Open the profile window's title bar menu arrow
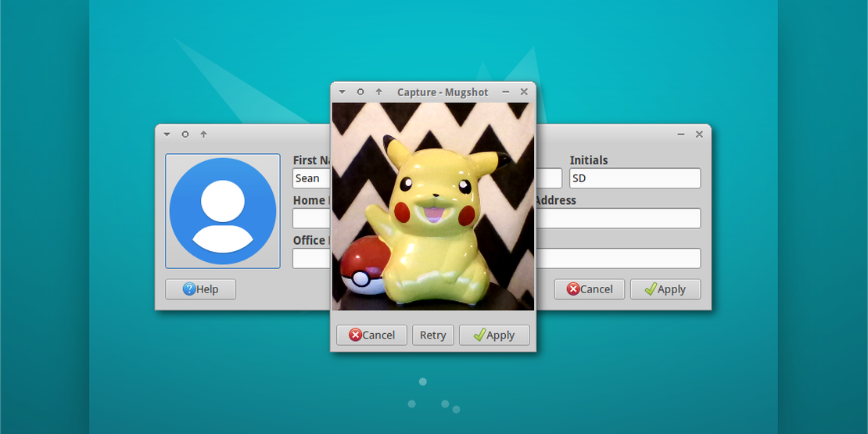 (167, 135)
